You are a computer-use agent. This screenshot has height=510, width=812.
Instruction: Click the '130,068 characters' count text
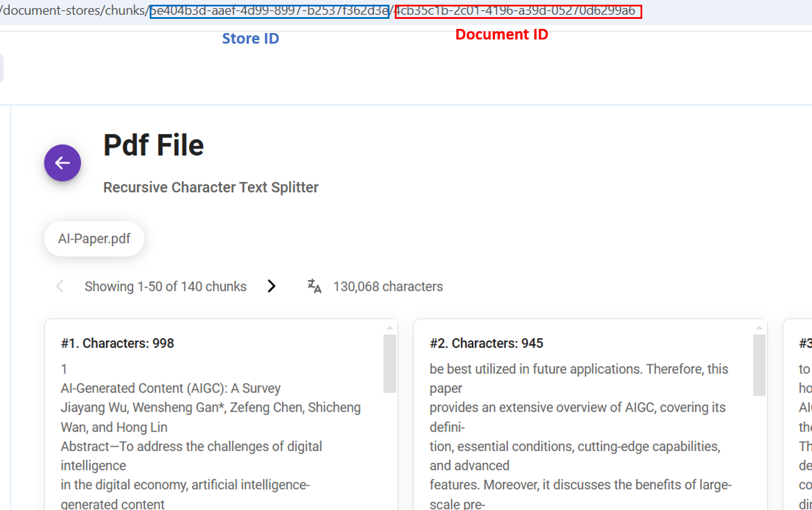[388, 287]
